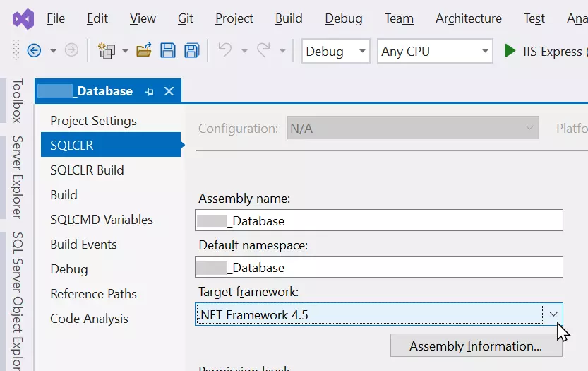The width and height of the screenshot is (588, 371).
Task: Open the SQLCMD Variables page
Action: click(102, 220)
